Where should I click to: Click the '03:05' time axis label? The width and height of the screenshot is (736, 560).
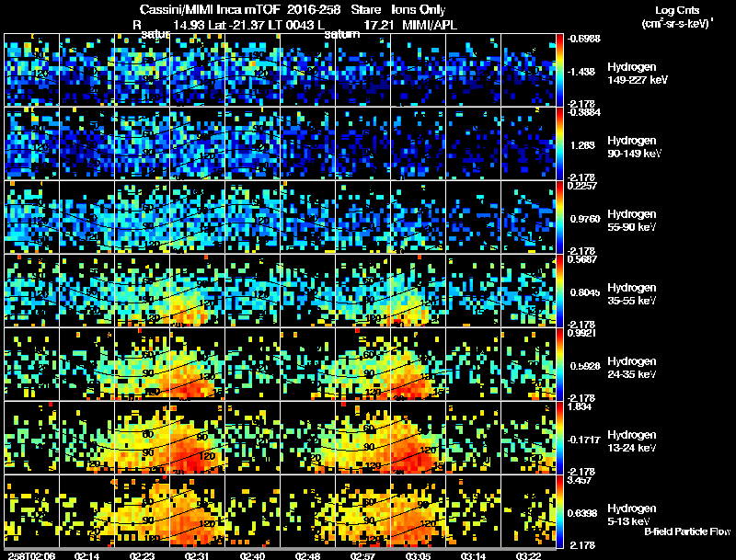click(x=418, y=555)
